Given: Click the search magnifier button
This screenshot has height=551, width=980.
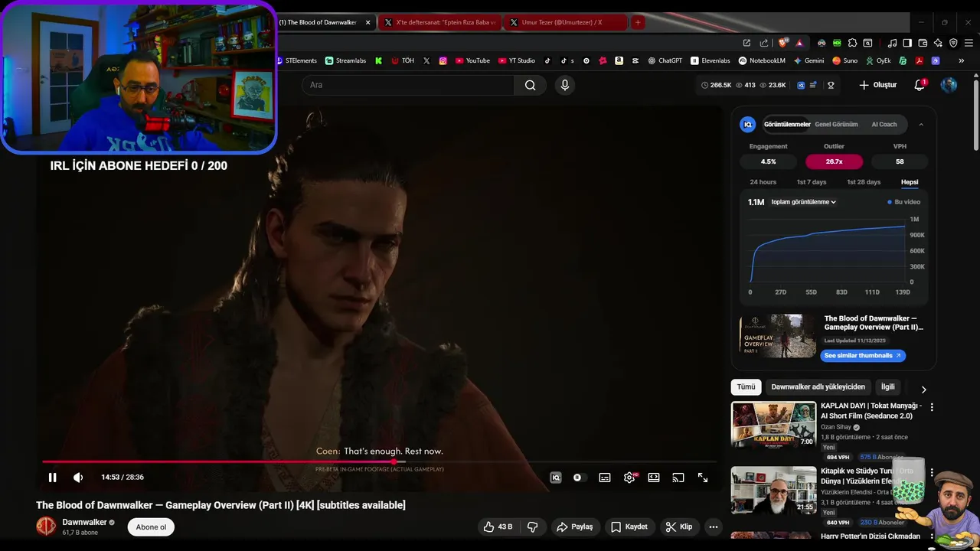Looking at the screenshot, I should (x=530, y=85).
